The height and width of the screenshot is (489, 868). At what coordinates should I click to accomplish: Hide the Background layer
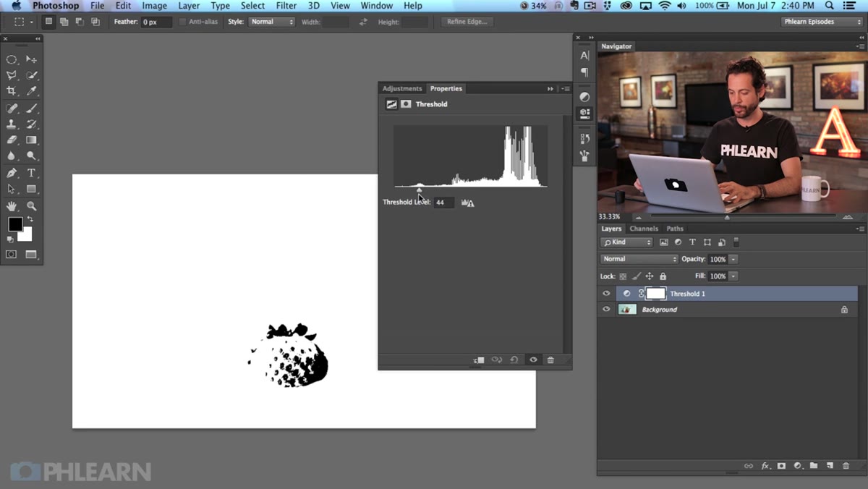tap(606, 310)
